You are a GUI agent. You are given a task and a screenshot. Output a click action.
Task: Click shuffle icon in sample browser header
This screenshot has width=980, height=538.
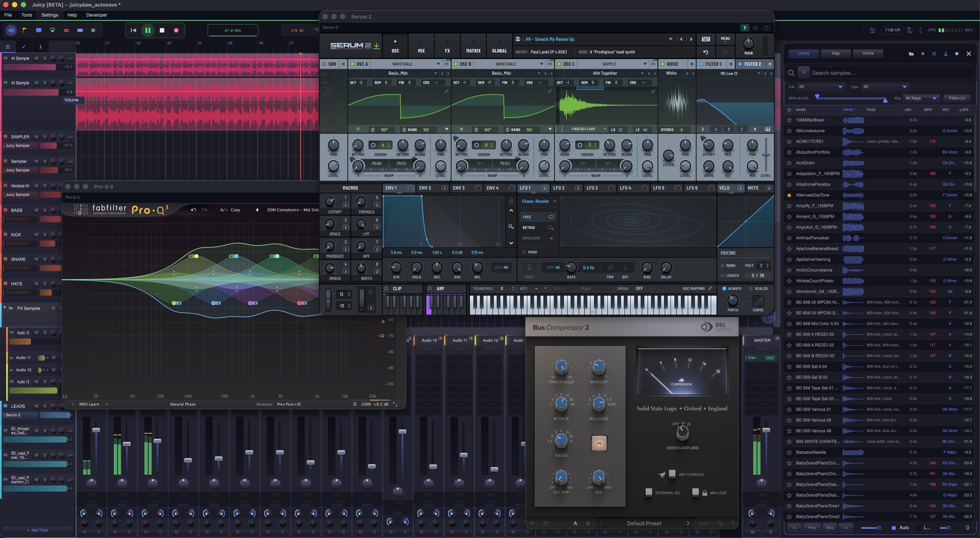(x=934, y=54)
